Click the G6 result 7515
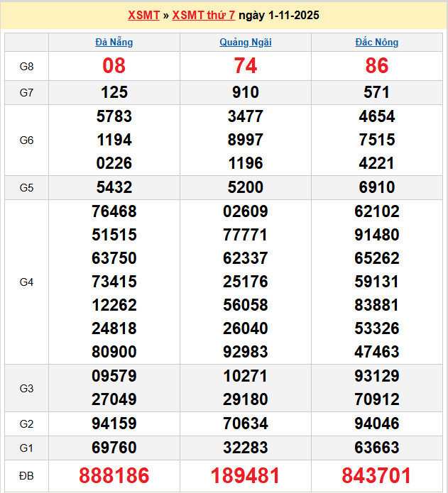This screenshot has height=493, width=448. click(377, 140)
